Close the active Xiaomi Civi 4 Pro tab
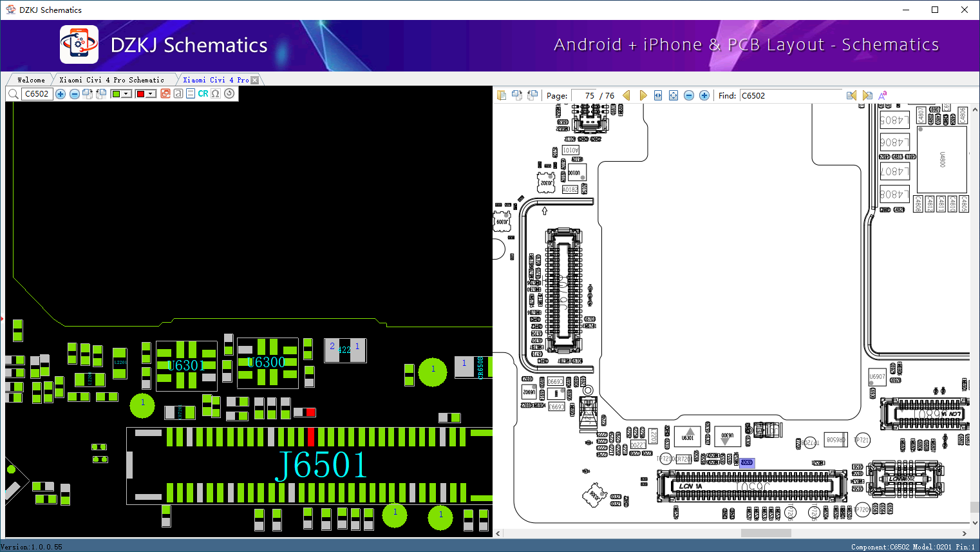Viewport: 980px width, 552px height. point(255,80)
